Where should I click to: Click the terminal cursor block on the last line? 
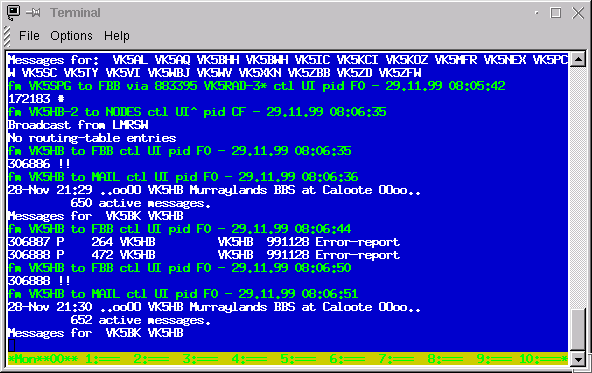tap(11, 346)
